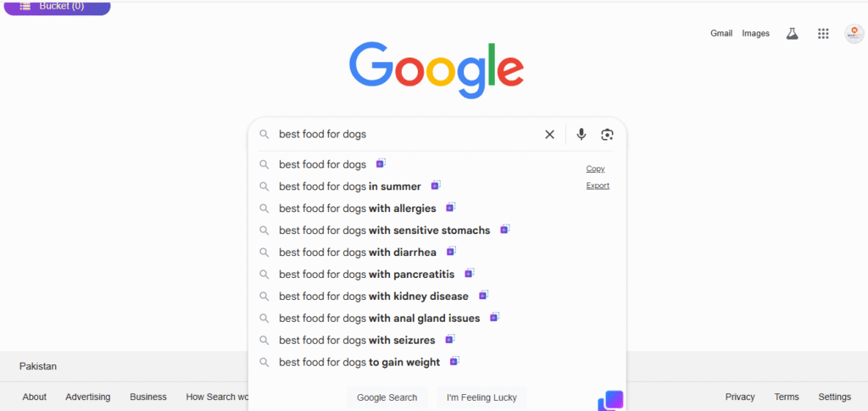
Task: Open Google Lens image search
Action: click(x=607, y=134)
